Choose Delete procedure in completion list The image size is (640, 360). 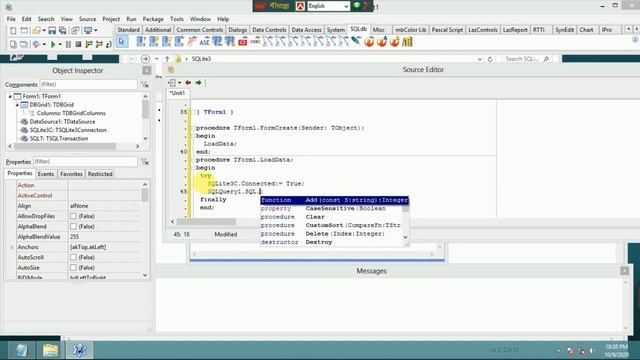point(331,234)
